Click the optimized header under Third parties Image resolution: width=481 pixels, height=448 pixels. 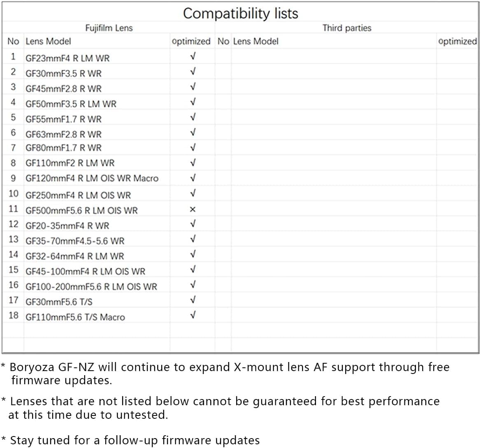tap(457, 41)
